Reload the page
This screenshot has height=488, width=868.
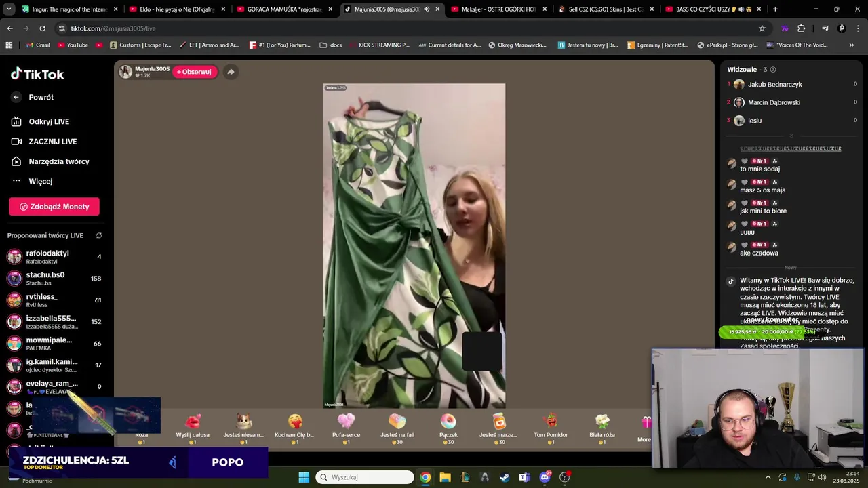click(x=42, y=28)
